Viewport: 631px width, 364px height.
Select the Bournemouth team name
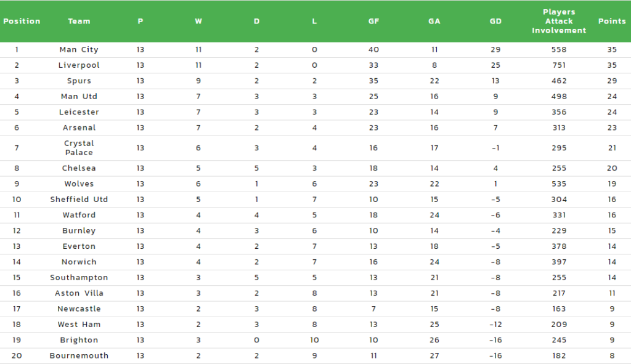coord(79,356)
